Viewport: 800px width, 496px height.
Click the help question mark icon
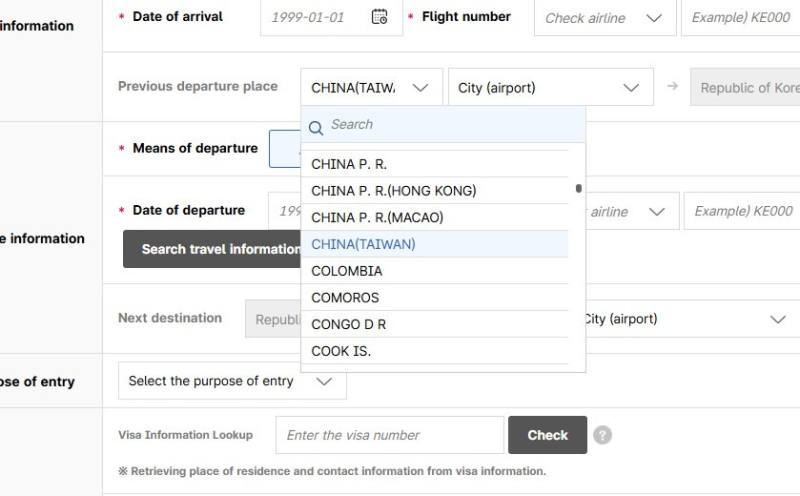tap(602, 435)
